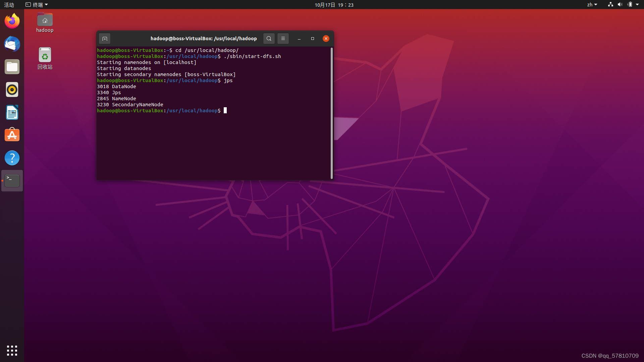Click 'Starting secondary namenodes' line
Screen dimensions: 644x362
point(166,74)
